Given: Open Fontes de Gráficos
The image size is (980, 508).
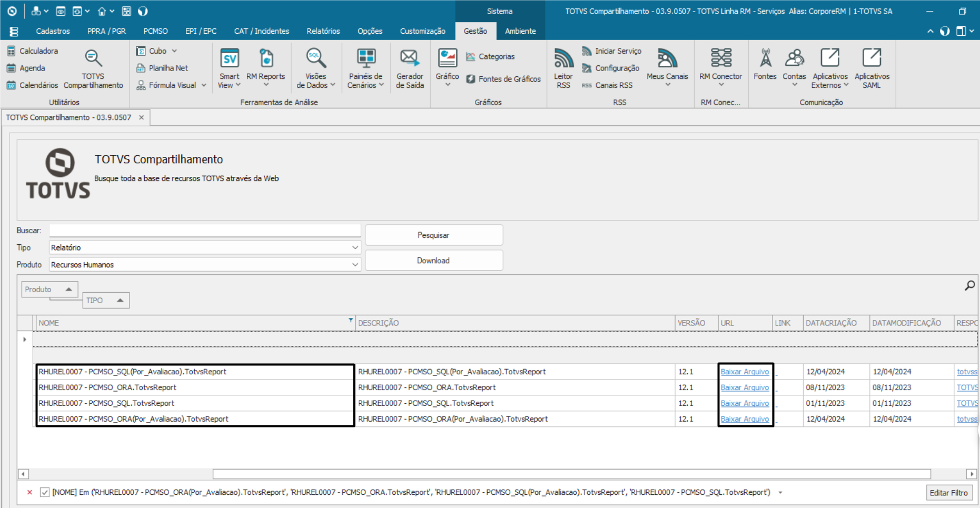Looking at the screenshot, I should [503, 79].
